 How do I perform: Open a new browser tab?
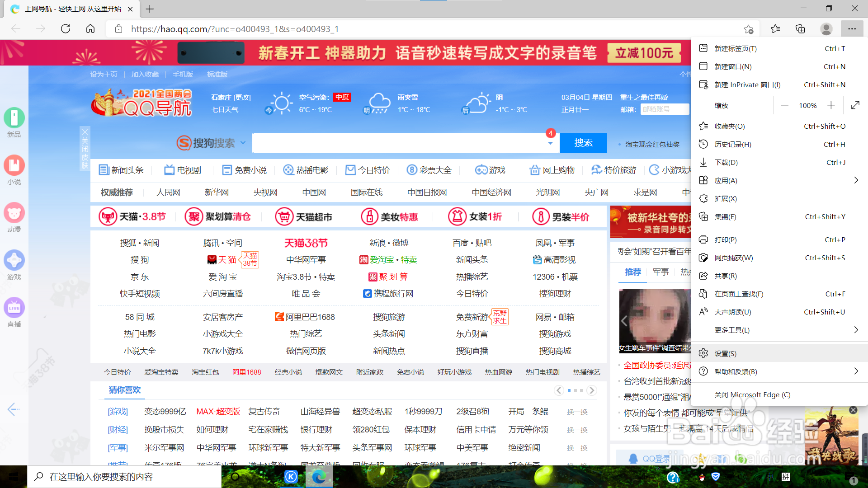pyautogui.click(x=150, y=9)
